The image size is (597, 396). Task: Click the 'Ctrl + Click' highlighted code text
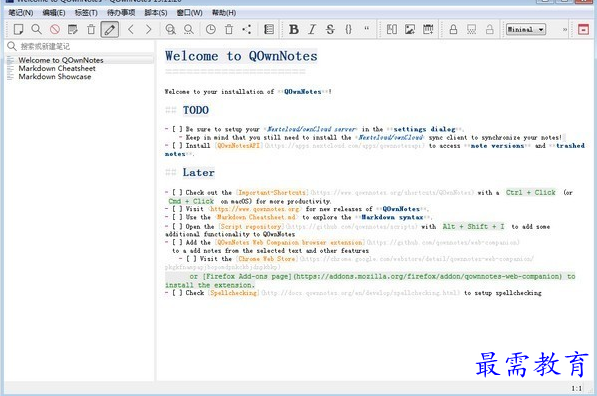(531, 193)
